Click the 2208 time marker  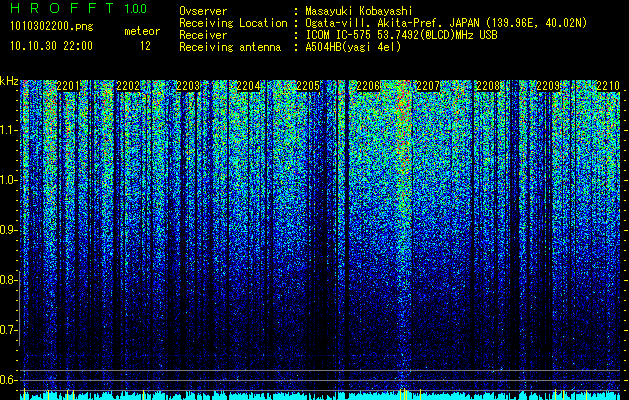pyautogui.click(x=488, y=86)
